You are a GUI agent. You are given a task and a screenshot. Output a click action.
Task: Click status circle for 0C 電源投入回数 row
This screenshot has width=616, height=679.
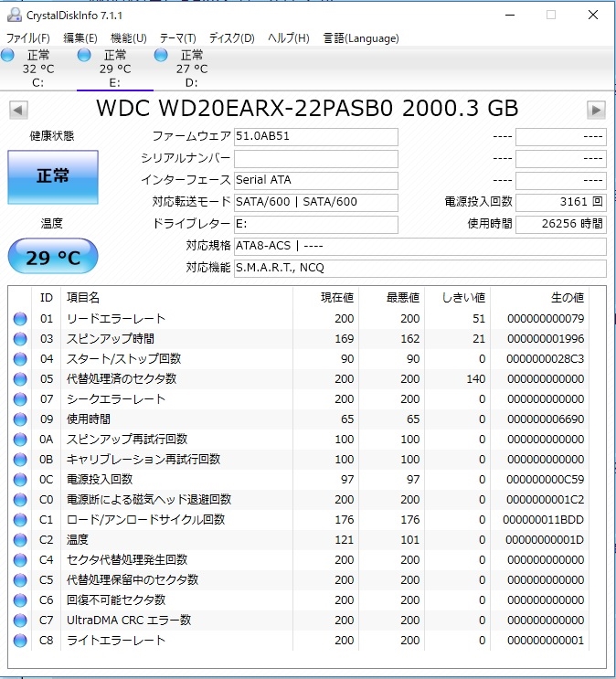20,480
